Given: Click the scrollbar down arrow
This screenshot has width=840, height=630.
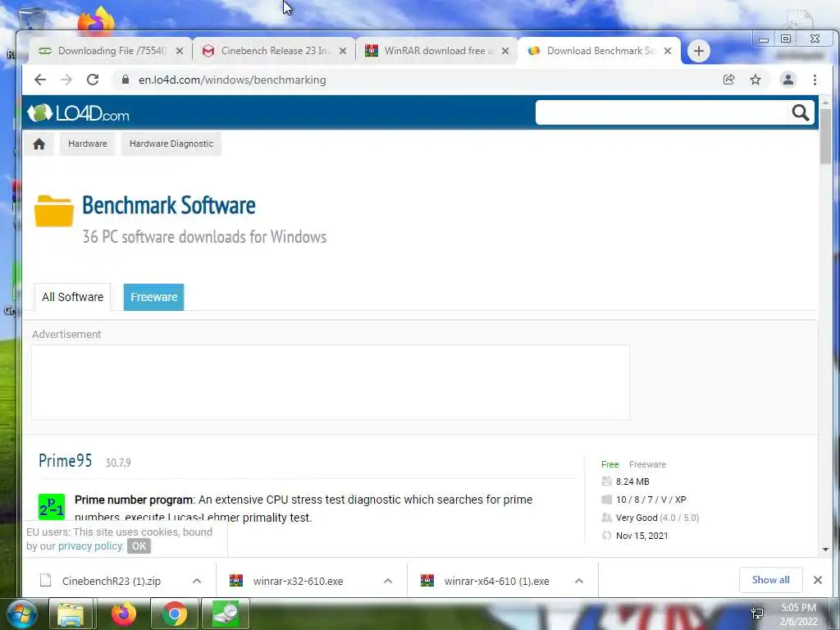Looking at the screenshot, I should click(x=825, y=549).
